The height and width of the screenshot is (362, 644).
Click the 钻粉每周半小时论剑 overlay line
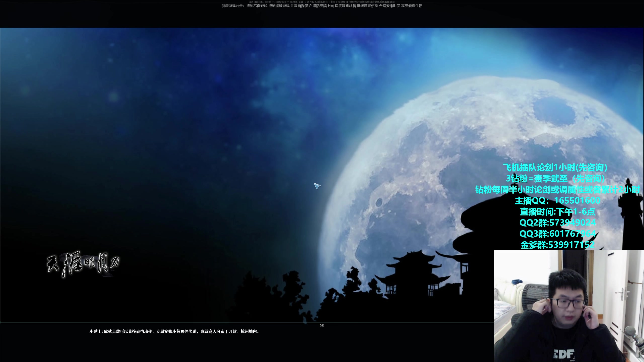tap(557, 190)
